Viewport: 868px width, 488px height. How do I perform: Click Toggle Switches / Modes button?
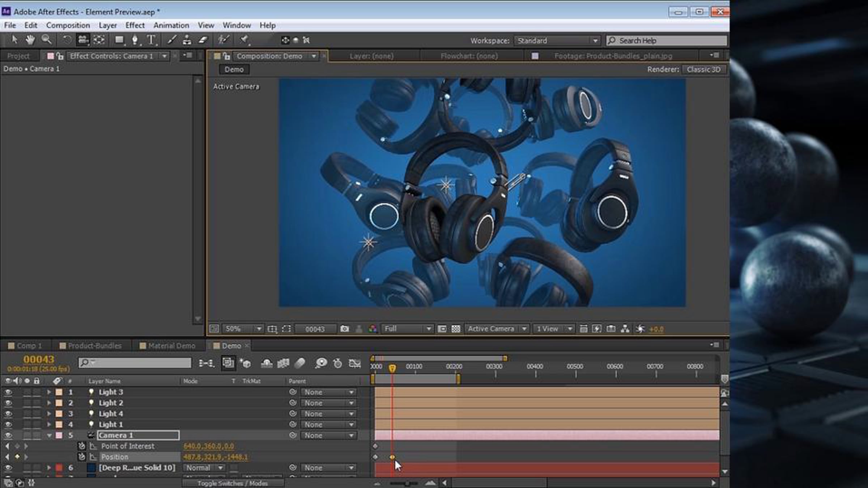233,483
